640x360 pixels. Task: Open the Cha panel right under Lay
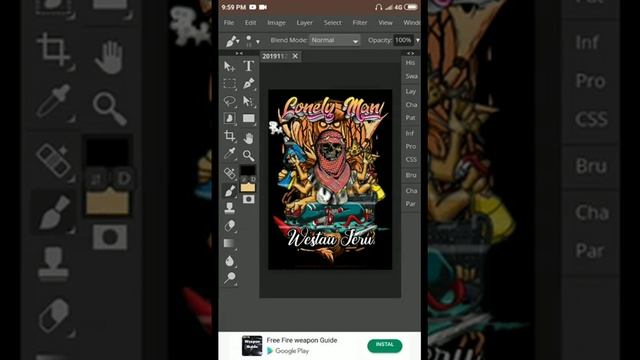411,105
